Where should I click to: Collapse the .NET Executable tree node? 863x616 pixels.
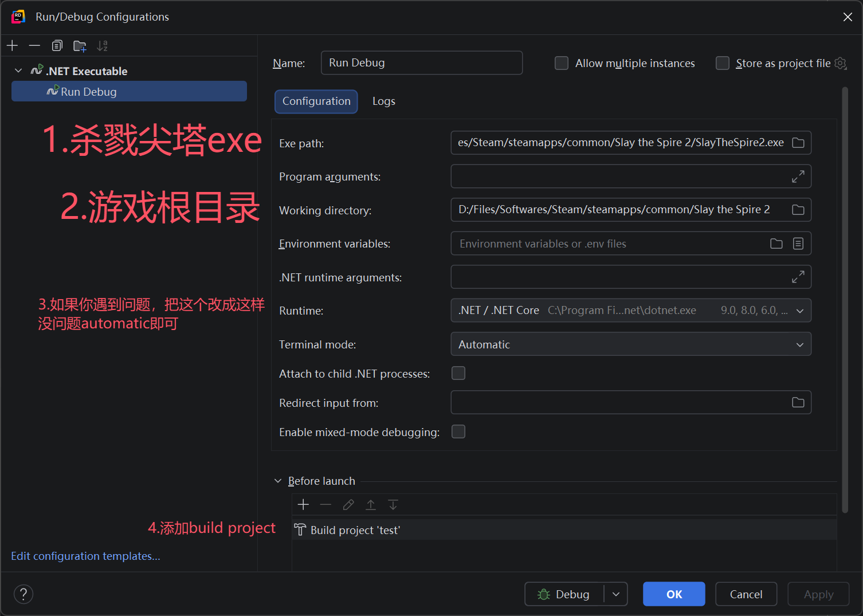[18, 70]
